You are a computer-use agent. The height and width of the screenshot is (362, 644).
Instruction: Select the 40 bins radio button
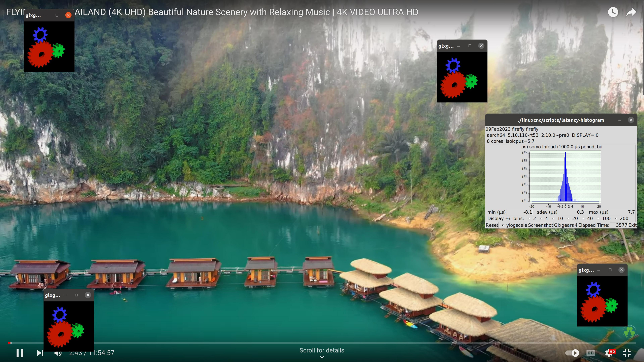pyautogui.click(x=583, y=219)
